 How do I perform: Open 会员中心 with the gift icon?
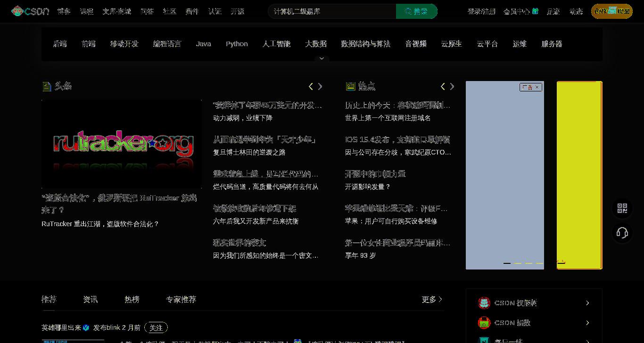[521, 11]
